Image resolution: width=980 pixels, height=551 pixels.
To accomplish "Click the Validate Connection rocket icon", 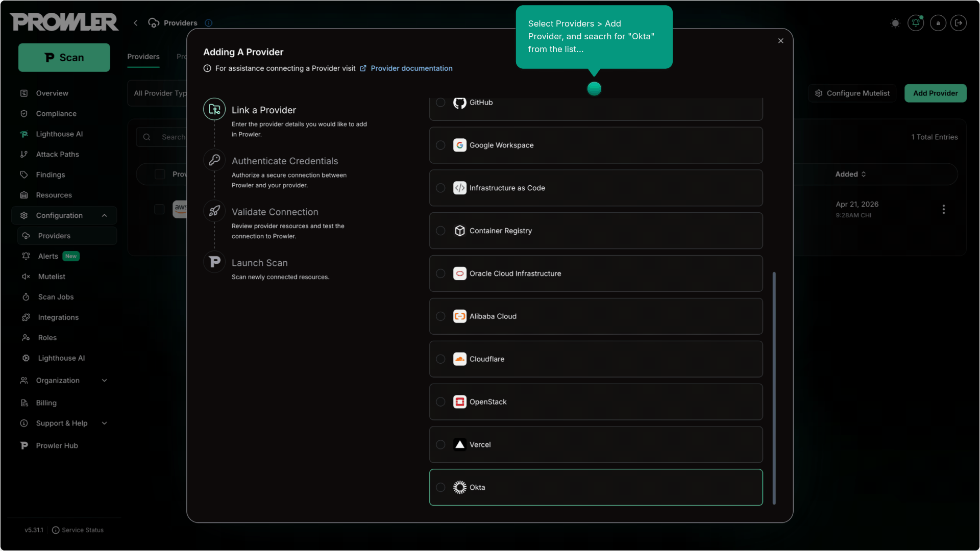I will click(214, 211).
